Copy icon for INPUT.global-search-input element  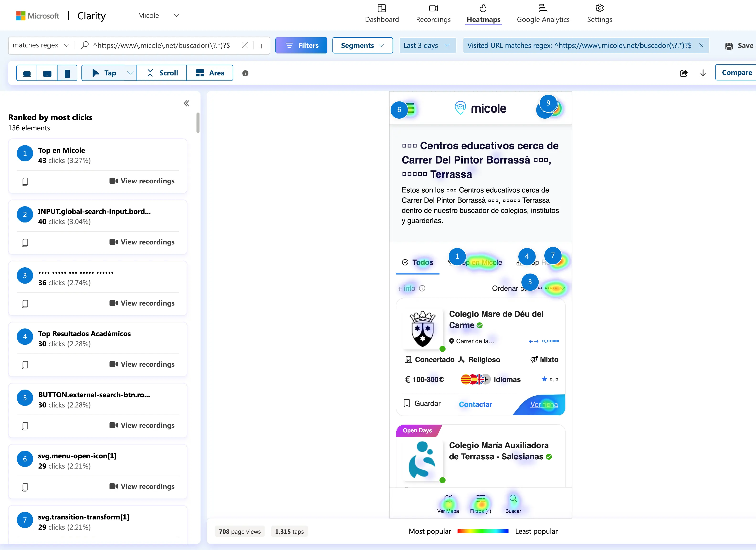click(x=25, y=243)
